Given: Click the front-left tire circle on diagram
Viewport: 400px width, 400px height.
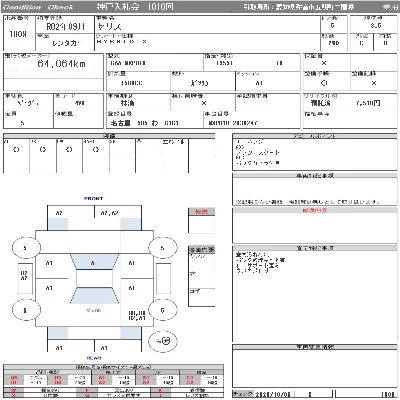Looking at the screenshot, I should [26, 248].
